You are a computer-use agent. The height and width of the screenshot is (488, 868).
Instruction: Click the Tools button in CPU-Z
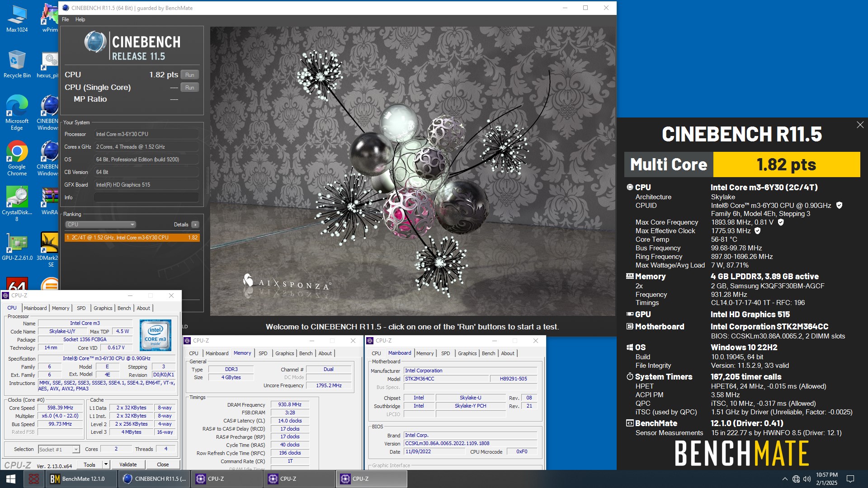(x=90, y=465)
